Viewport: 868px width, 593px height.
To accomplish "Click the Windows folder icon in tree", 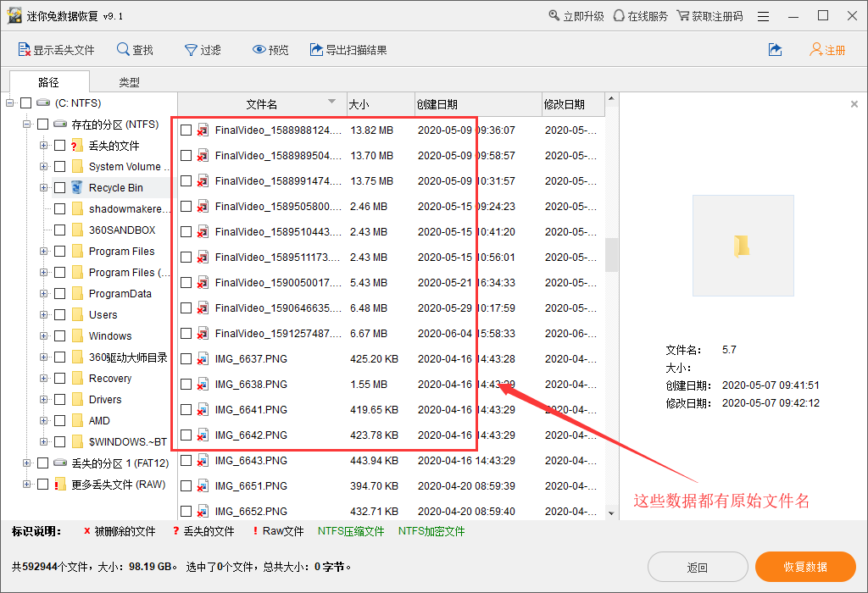I will pyautogui.click(x=77, y=335).
